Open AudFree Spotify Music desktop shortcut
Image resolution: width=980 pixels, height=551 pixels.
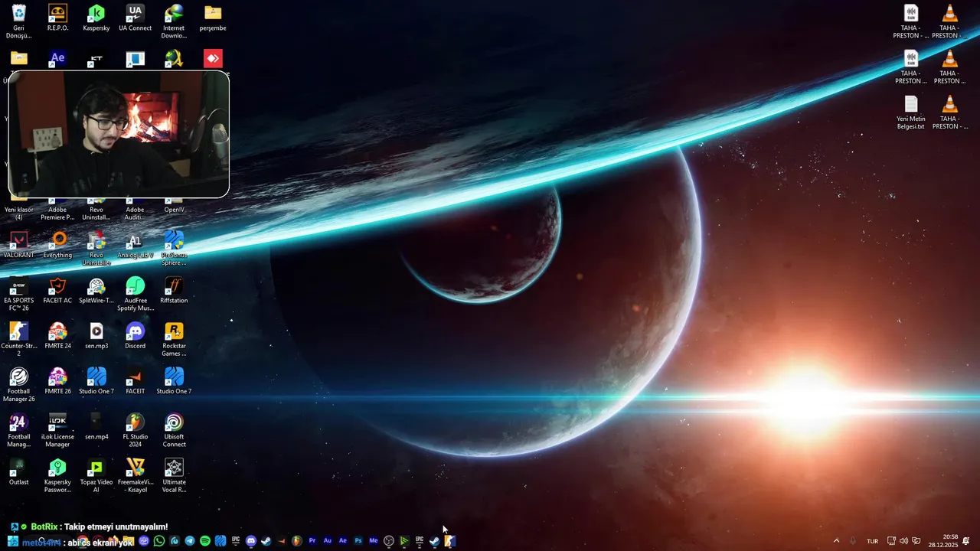pyautogui.click(x=135, y=294)
